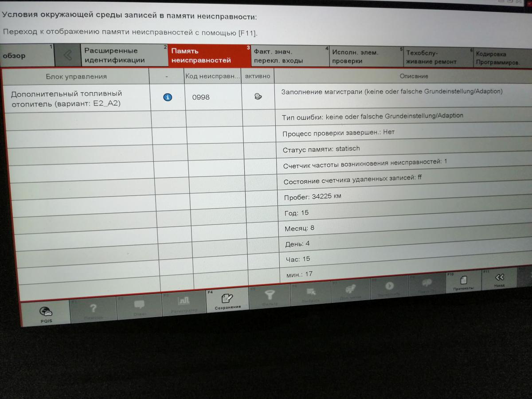This screenshot has width=532, height=399.
Task: Open Протоколы with the F10 icon
Action: [x=463, y=281]
